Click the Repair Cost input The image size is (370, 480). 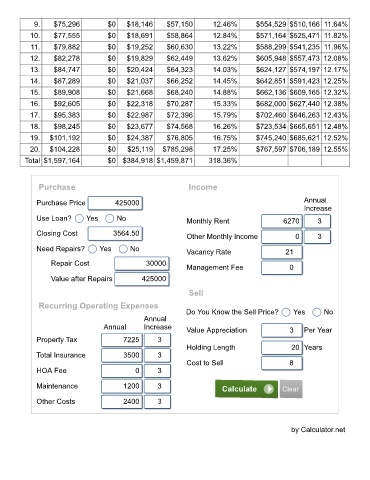coord(142,263)
